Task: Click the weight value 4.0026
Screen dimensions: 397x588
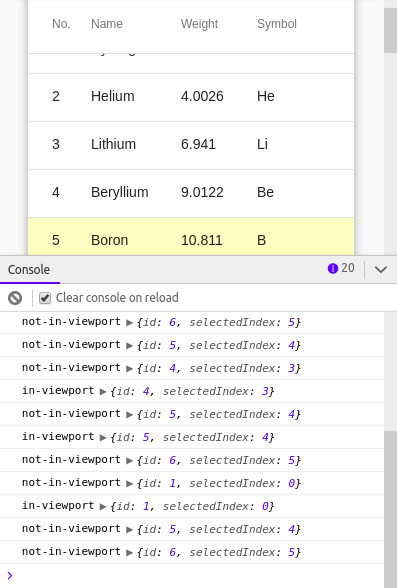Action: click(202, 96)
